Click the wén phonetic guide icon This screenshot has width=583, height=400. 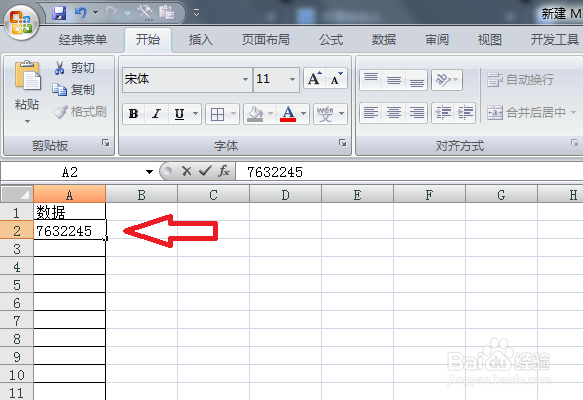[x=325, y=114]
